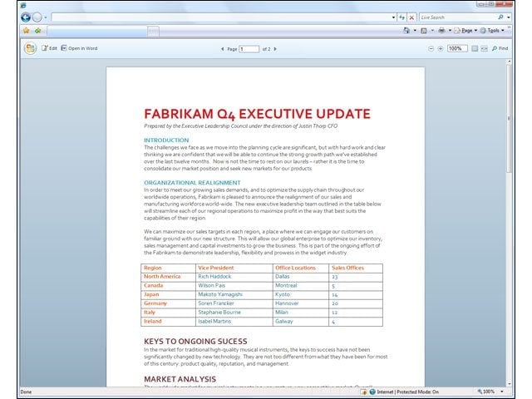Click the vertical scrollbar thumb

(x=509, y=119)
